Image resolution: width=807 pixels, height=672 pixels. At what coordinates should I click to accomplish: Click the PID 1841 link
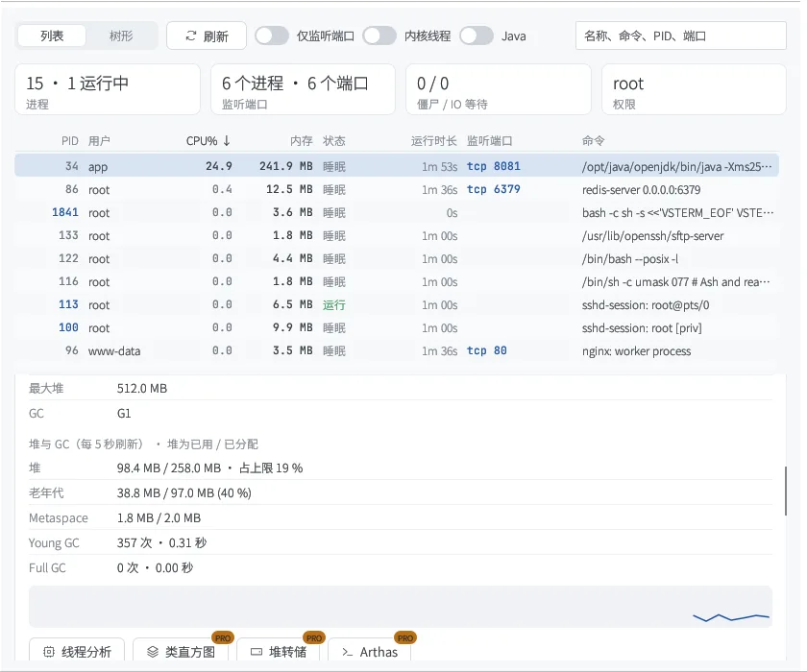[x=65, y=212]
